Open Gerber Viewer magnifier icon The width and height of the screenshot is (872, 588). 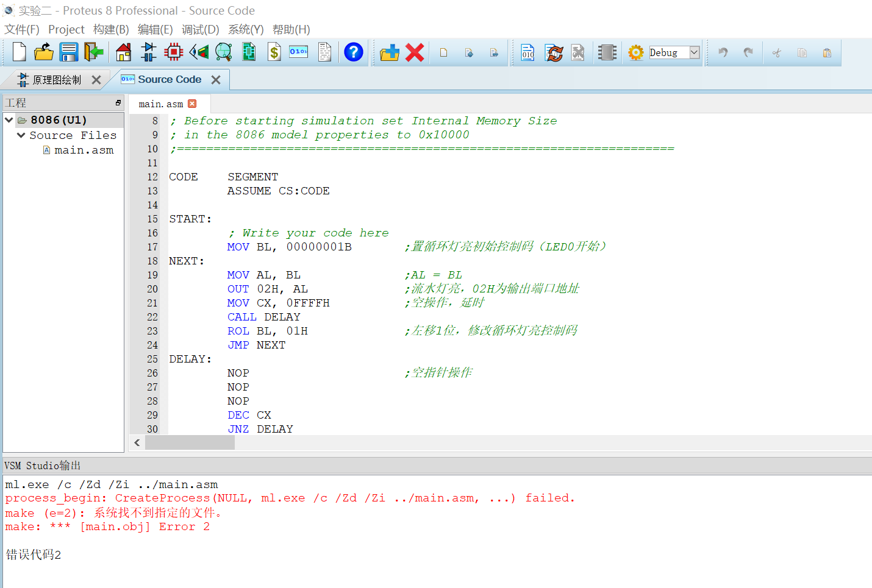pos(224,52)
